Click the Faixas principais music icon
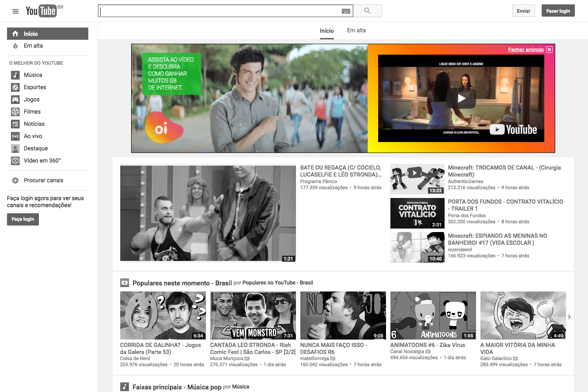The width and height of the screenshot is (588, 392). [x=125, y=387]
